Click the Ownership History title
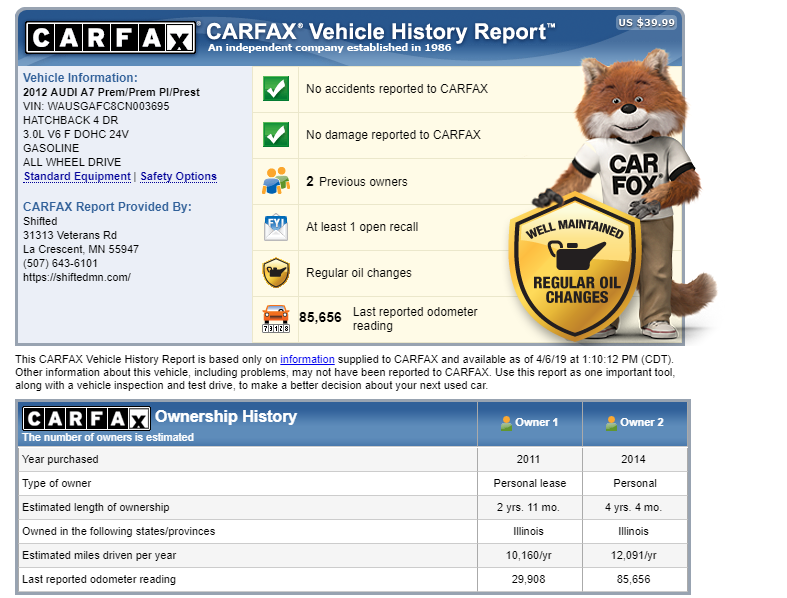This screenshot has width=787, height=598. 226,416
